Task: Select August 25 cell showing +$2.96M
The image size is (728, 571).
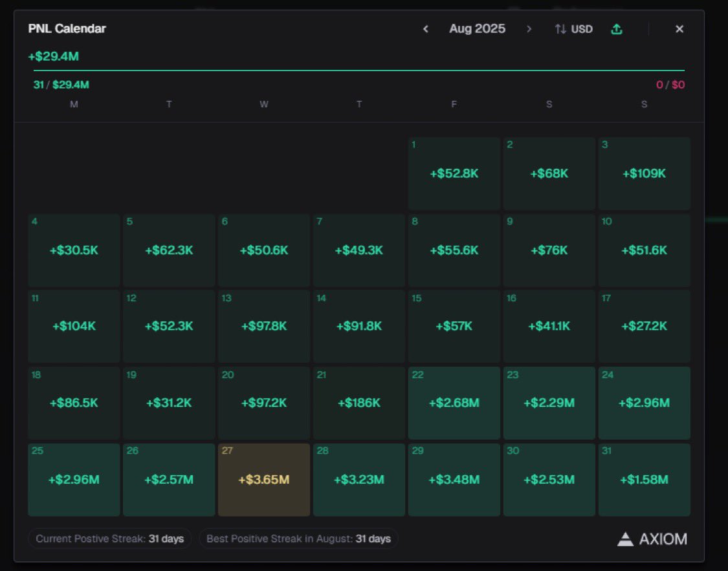Action: pos(74,480)
